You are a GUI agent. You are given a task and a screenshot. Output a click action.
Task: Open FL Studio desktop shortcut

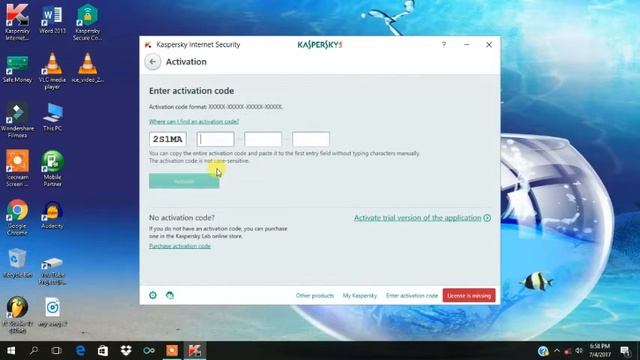pos(17,315)
